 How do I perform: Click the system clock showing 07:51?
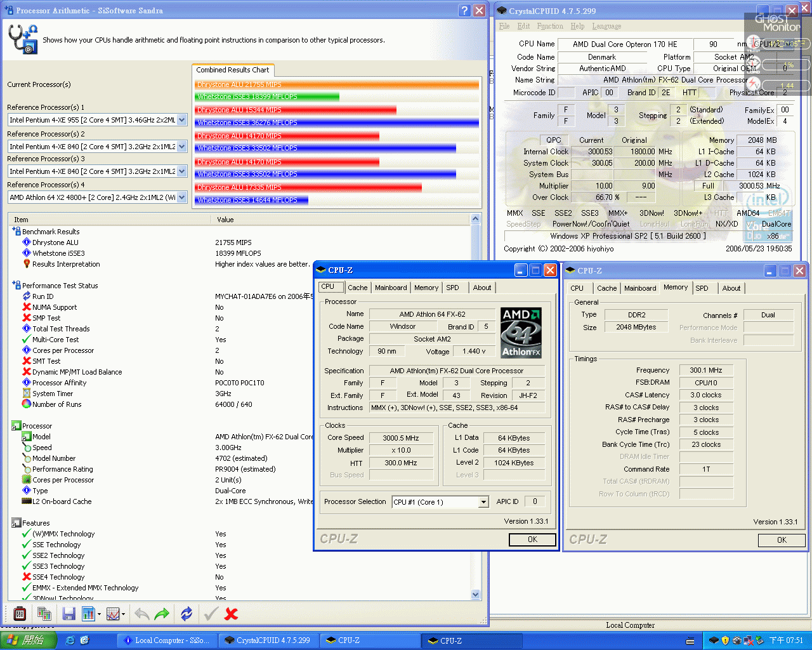pos(786,640)
